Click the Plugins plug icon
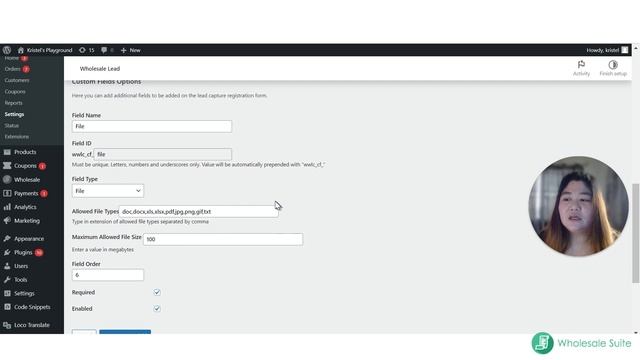The image size is (640, 360). pos(7,253)
